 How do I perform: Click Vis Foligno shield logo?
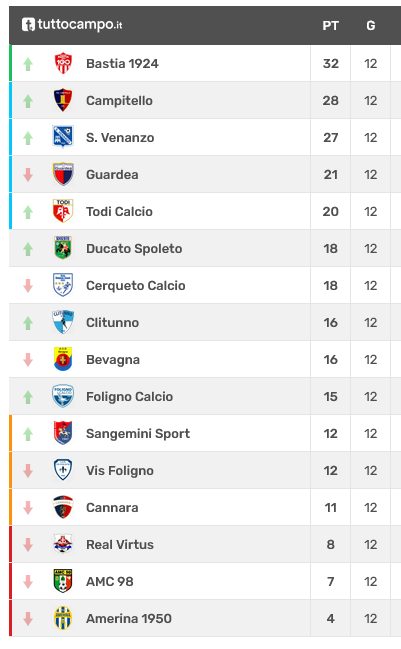[63, 470]
